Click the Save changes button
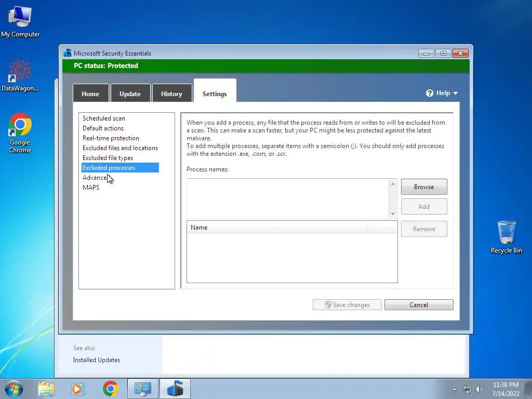Viewport: 532px width, 399px height. [x=347, y=304]
